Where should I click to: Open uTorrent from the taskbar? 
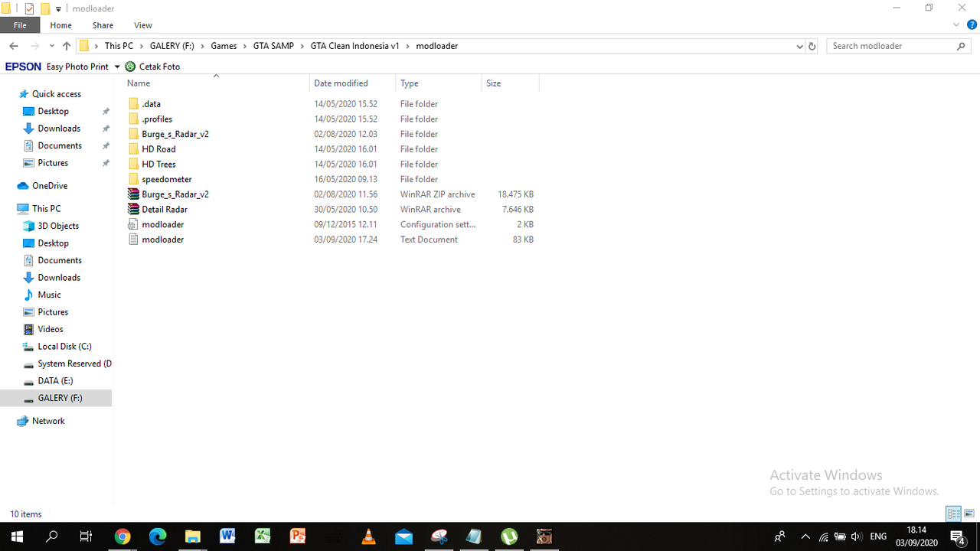(509, 536)
